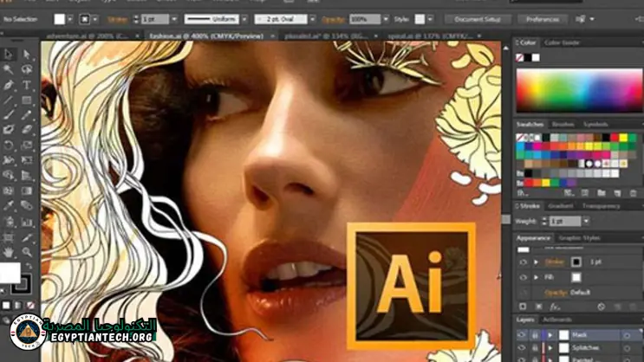Click New Color Group folder icon

click(x=602, y=193)
